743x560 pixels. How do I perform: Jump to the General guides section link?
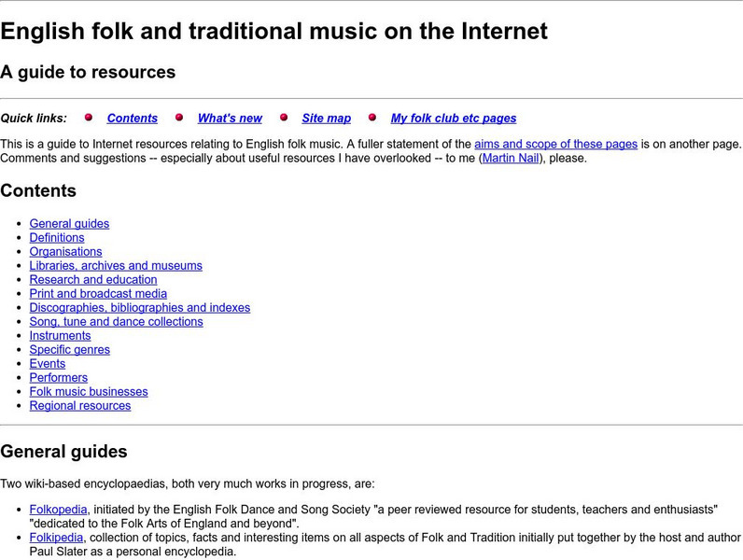(69, 223)
